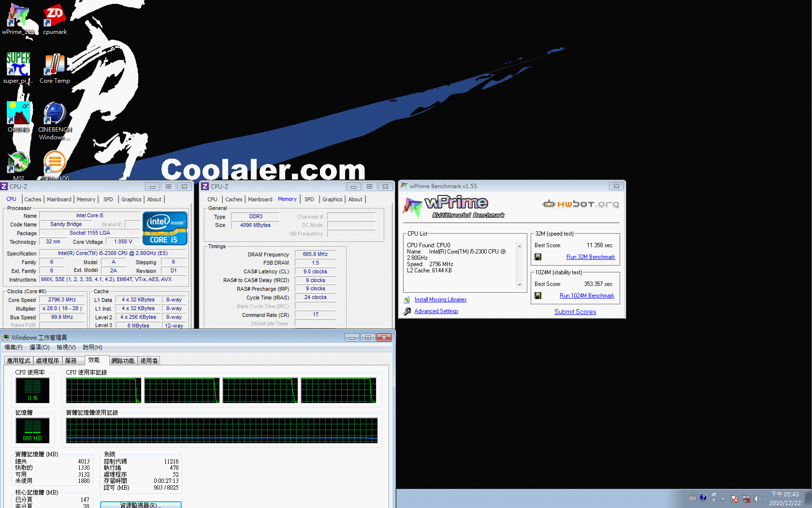Click the Submit Scores link
812x508 pixels.
(x=575, y=312)
